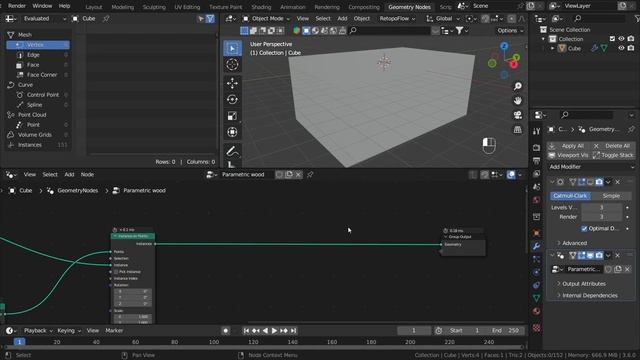Select the Instances row in spreadsheet
This screenshot has width=640, height=360.
[38, 145]
